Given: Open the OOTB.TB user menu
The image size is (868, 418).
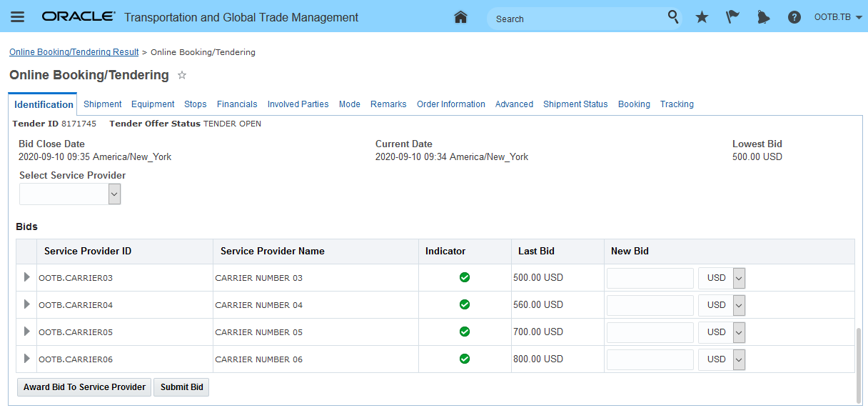Looking at the screenshot, I should 838,17.
